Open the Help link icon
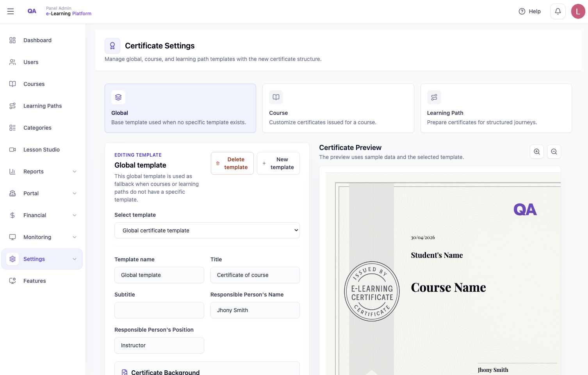588x375 pixels. pos(522,11)
